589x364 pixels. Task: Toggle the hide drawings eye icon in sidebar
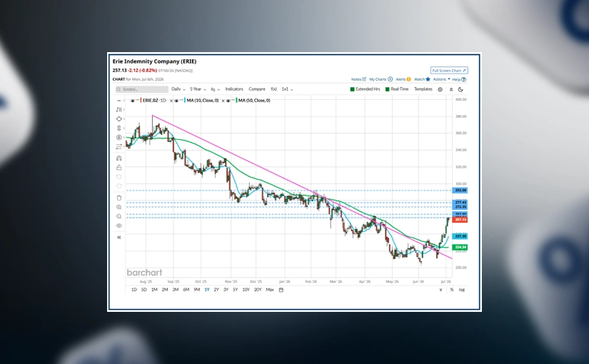[x=119, y=226]
